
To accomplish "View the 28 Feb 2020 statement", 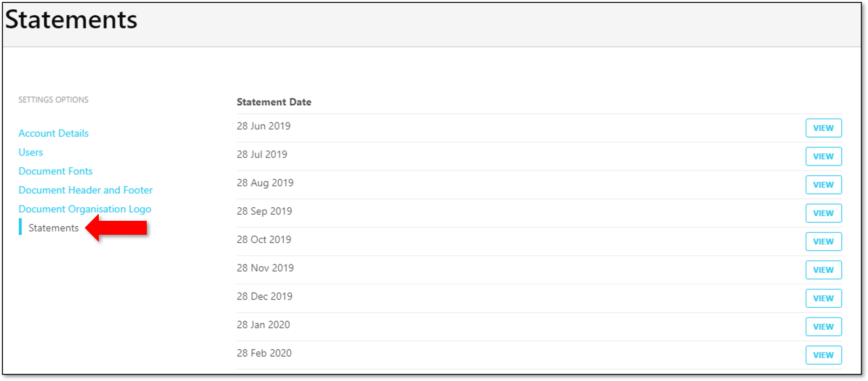I will pos(823,355).
